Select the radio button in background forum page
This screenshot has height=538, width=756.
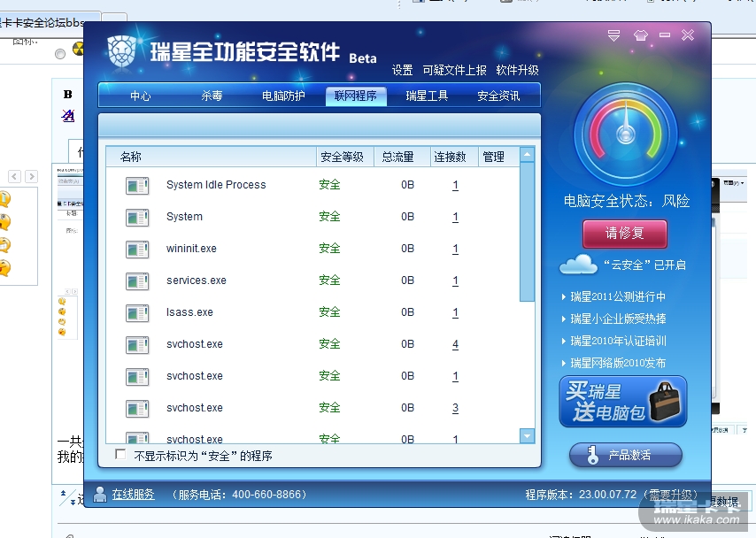coord(60,54)
